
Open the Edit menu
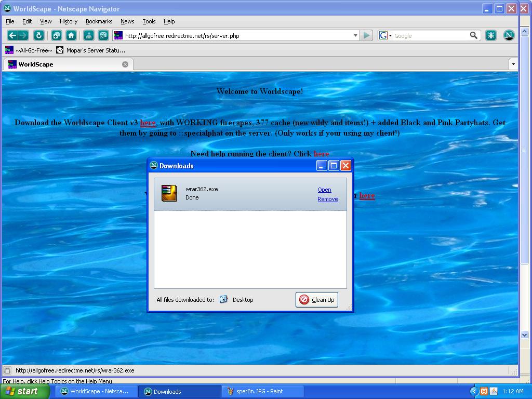[27, 21]
